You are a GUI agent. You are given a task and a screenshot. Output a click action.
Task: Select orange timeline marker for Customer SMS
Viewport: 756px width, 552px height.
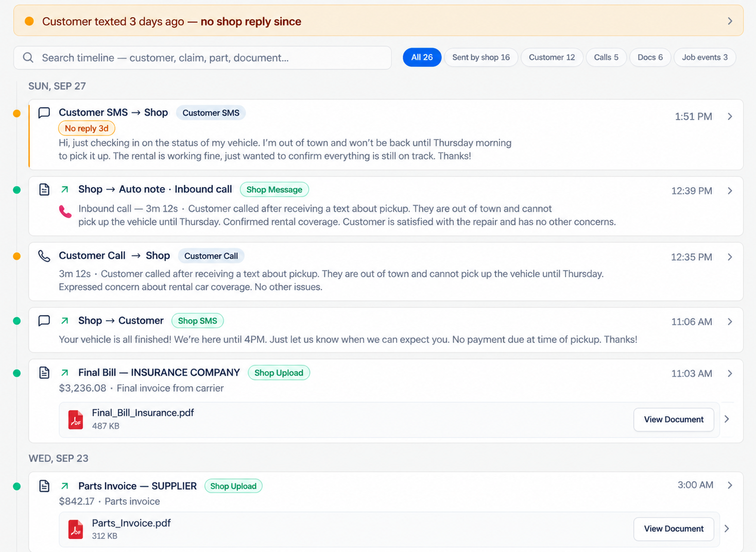coord(17,113)
